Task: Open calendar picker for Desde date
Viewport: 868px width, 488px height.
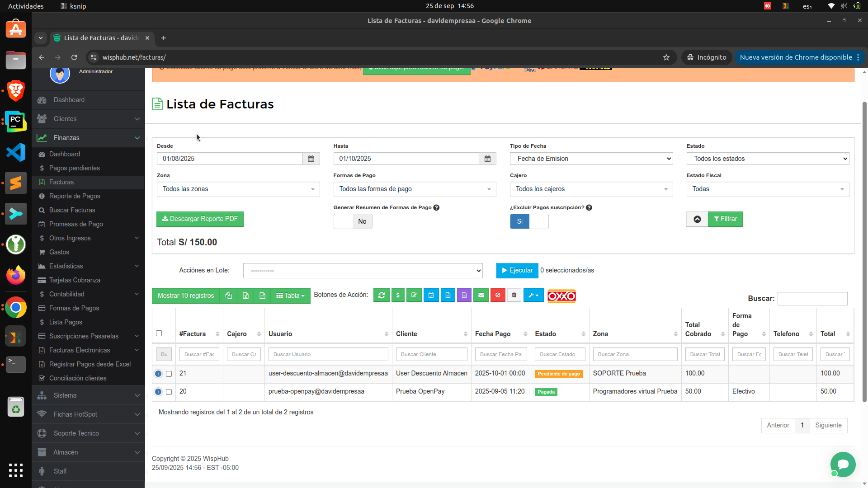Action: [311, 159]
